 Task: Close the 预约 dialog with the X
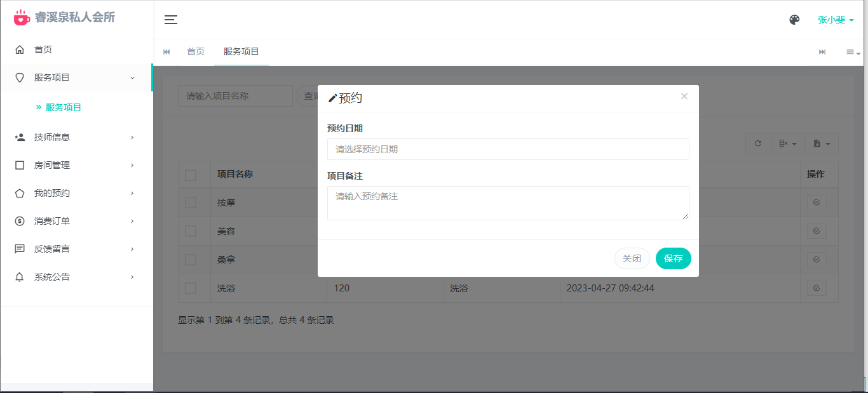pos(684,97)
